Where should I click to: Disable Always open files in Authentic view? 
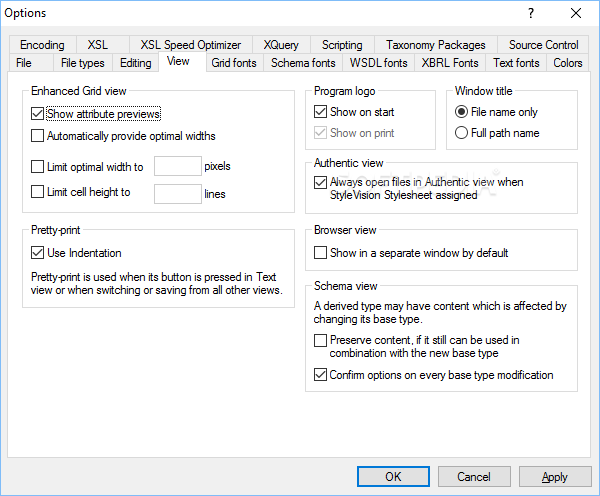point(320,182)
